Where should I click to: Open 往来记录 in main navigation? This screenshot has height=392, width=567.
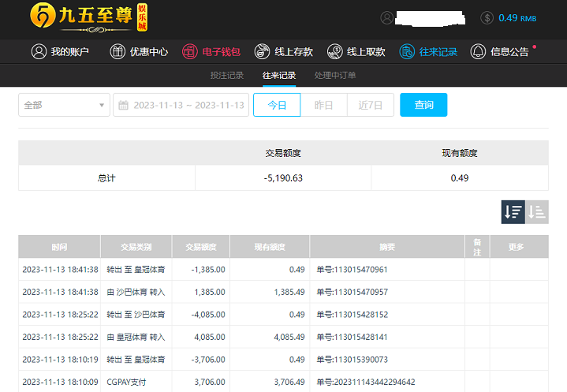pos(428,52)
